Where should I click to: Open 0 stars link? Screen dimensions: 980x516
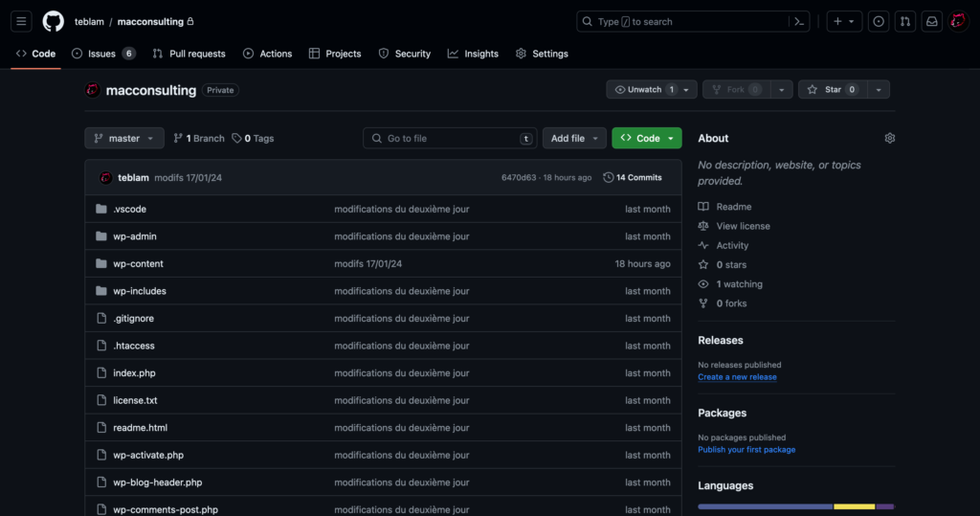point(730,264)
